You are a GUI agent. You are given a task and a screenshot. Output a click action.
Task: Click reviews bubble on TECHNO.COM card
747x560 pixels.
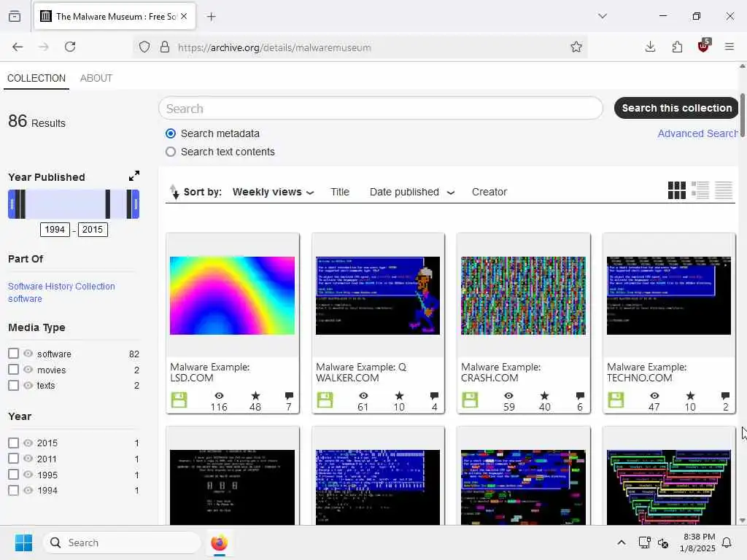725,395
